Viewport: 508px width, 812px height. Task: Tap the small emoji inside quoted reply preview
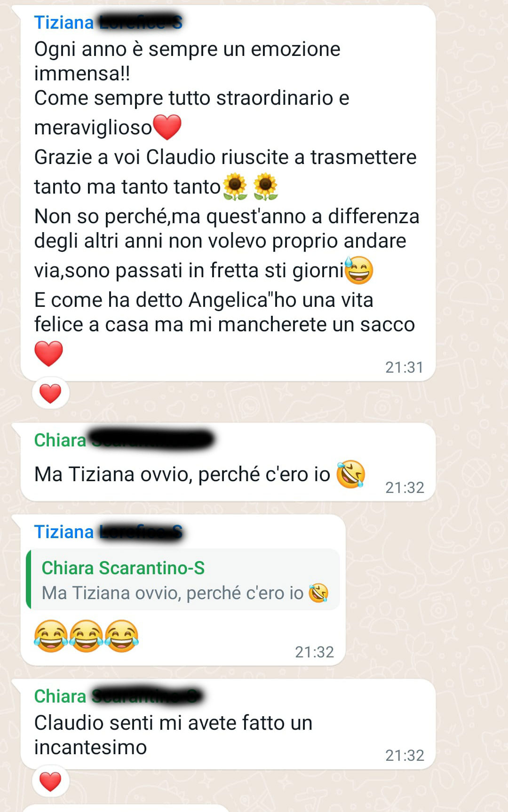(318, 593)
